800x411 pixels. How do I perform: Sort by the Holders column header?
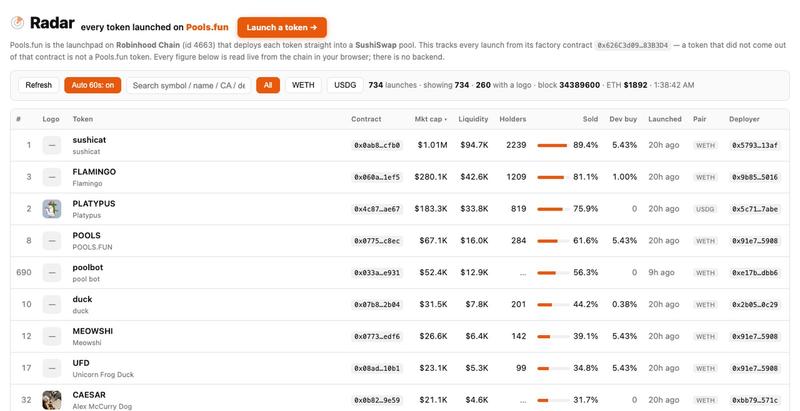[x=513, y=119]
